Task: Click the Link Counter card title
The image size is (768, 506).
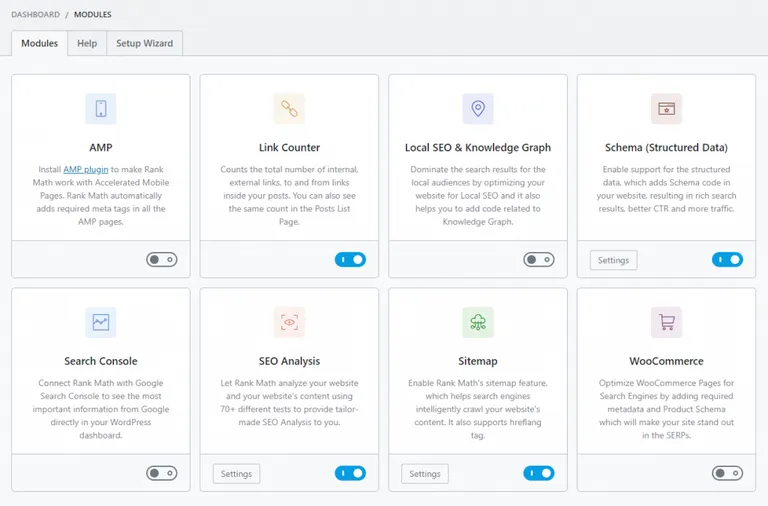Action: (x=289, y=147)
